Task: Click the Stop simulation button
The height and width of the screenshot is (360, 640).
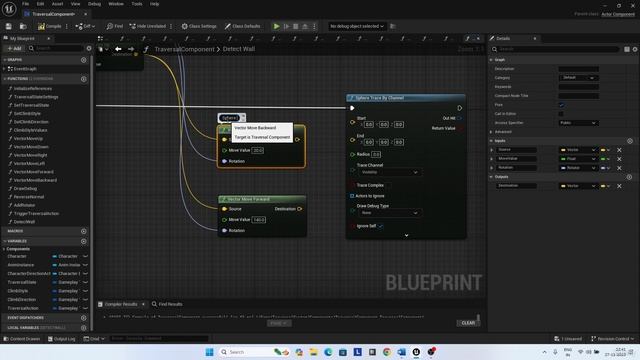Action: pyautogui.click(x=296, y=26)
